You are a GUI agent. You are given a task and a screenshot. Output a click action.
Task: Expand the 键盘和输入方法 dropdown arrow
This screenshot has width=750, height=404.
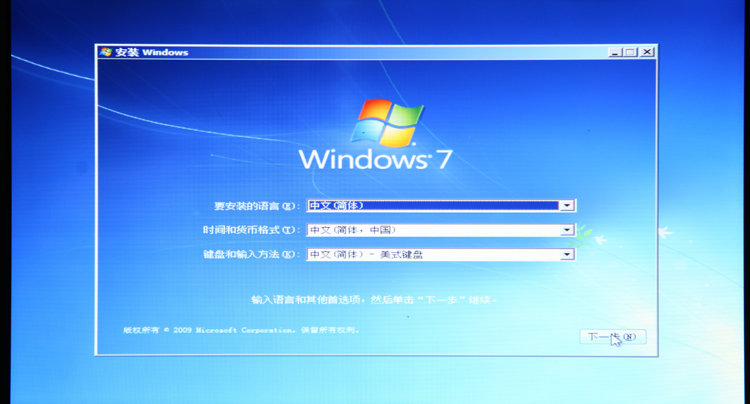click(567, 255)
